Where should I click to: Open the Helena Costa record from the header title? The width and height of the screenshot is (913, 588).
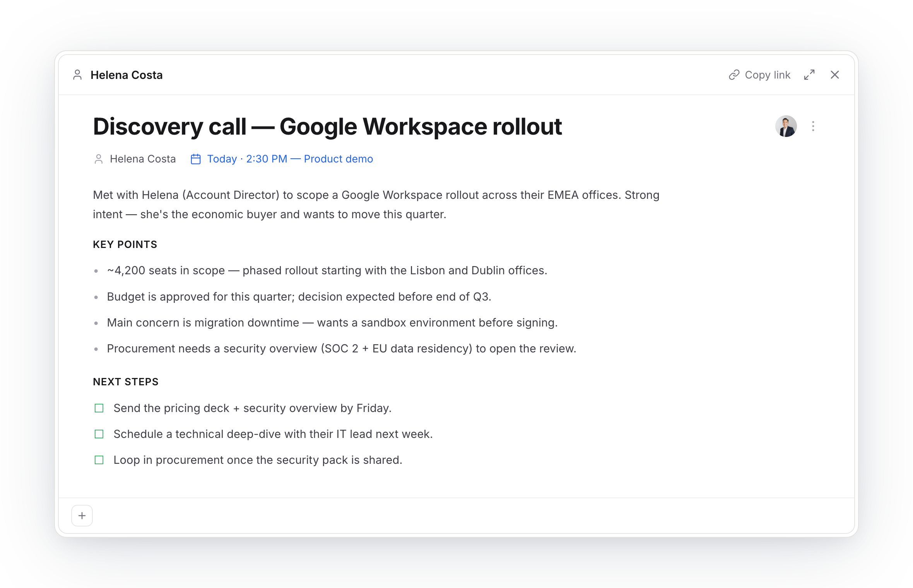coord(127,75)
